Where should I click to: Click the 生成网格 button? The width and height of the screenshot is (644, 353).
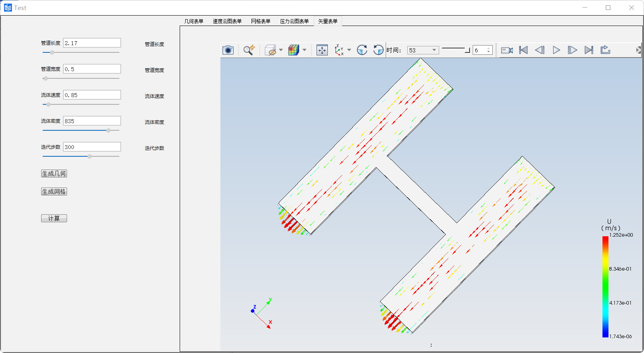pos(54,191)
